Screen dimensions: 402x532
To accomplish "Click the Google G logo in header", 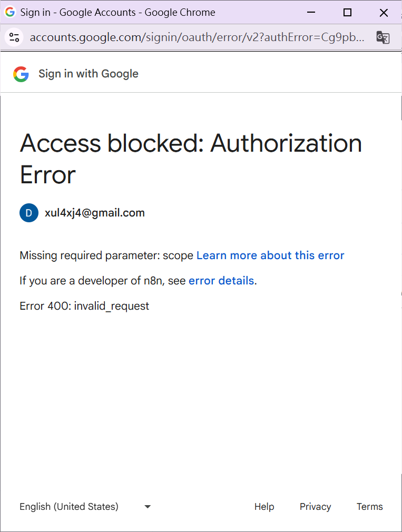I will tap(21, 74).
